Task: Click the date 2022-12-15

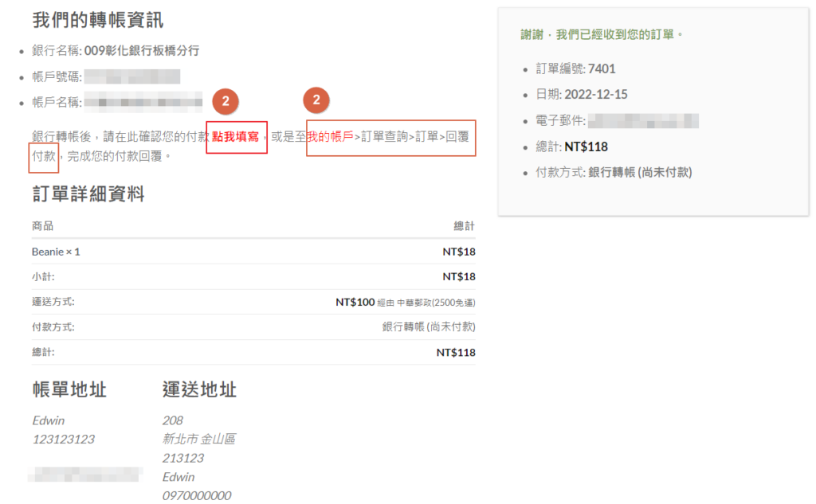Action: pos(595,95)
